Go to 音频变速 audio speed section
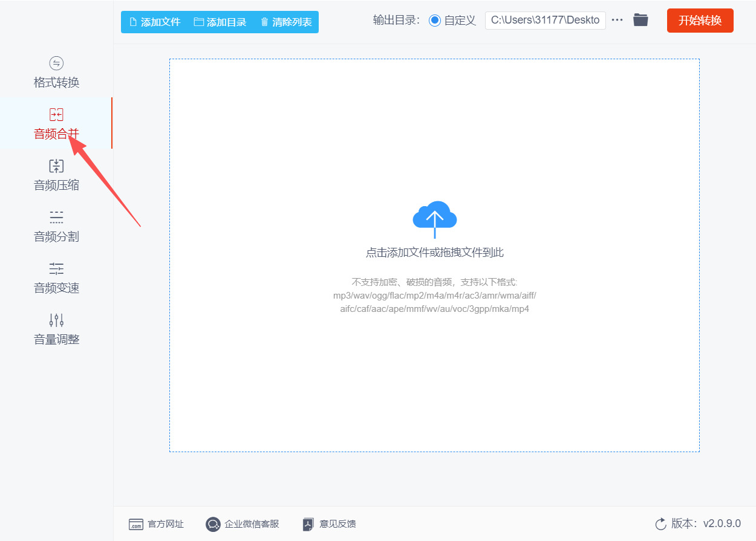The width and height of the screenshot is (756, 541). (x=56, y=277)
